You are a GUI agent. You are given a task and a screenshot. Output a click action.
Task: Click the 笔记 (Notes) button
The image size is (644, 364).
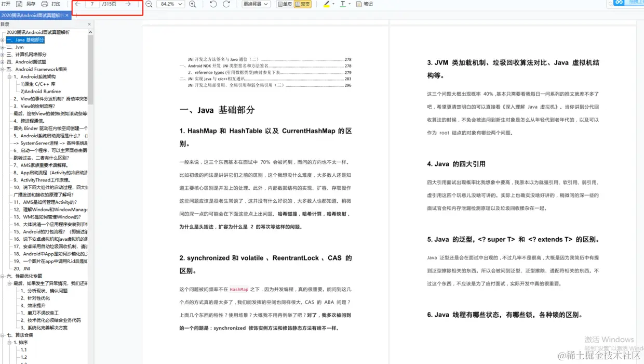[365, 4]
